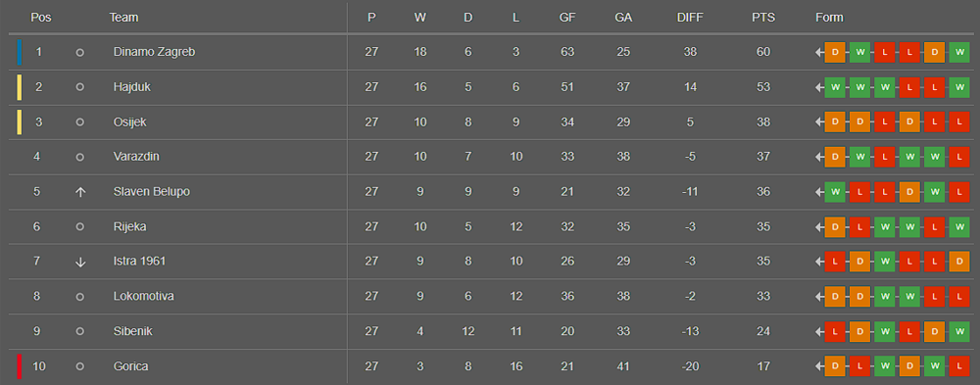Click the down arrow next to Istra 1961
The width and height of the screenshot is (980, 385).
tap(80, 262)
